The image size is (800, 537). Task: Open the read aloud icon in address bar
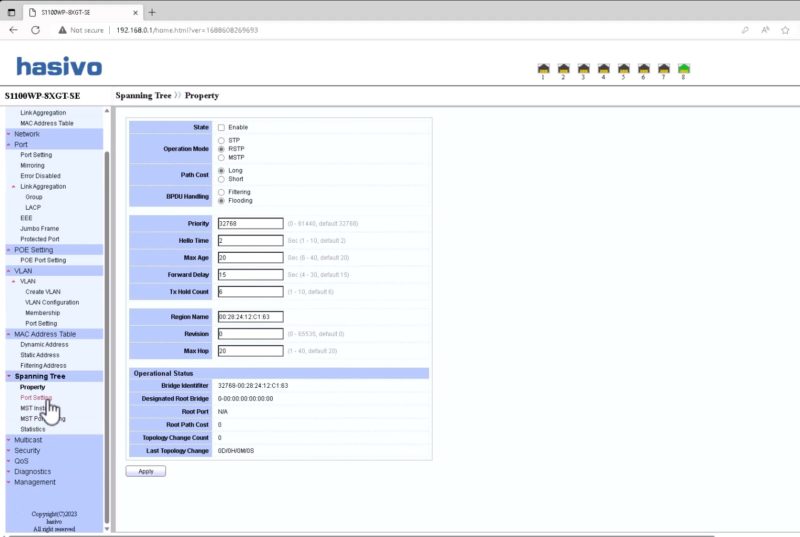(765, 30)
